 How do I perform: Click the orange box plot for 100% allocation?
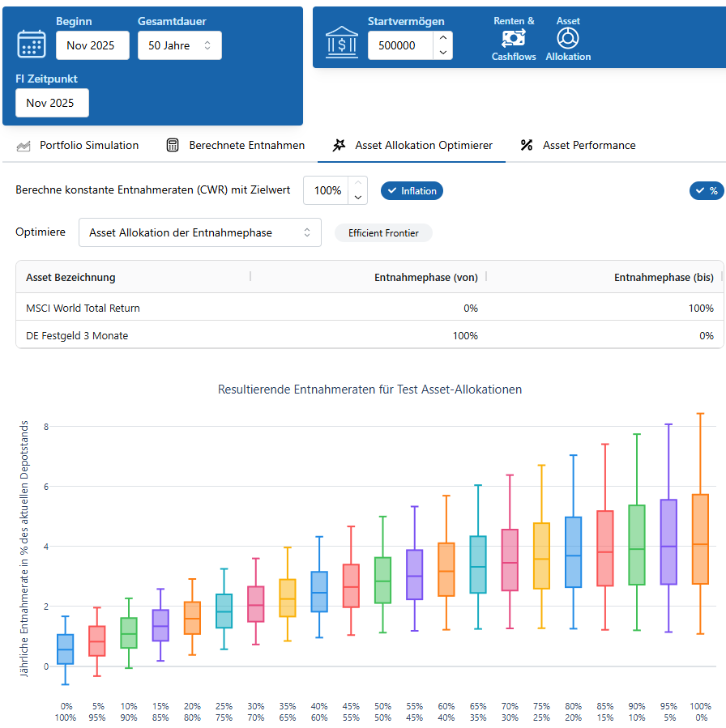(700, 539)
